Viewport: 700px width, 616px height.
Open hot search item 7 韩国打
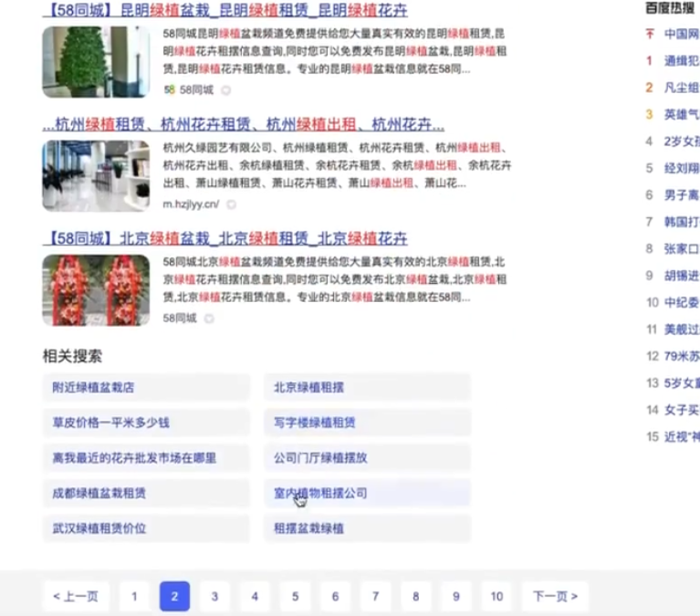[x=682, y=222]
